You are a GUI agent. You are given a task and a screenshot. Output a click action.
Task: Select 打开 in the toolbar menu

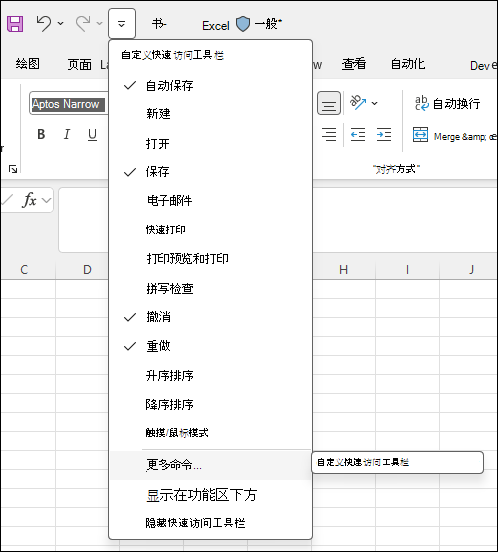(210, 143)
